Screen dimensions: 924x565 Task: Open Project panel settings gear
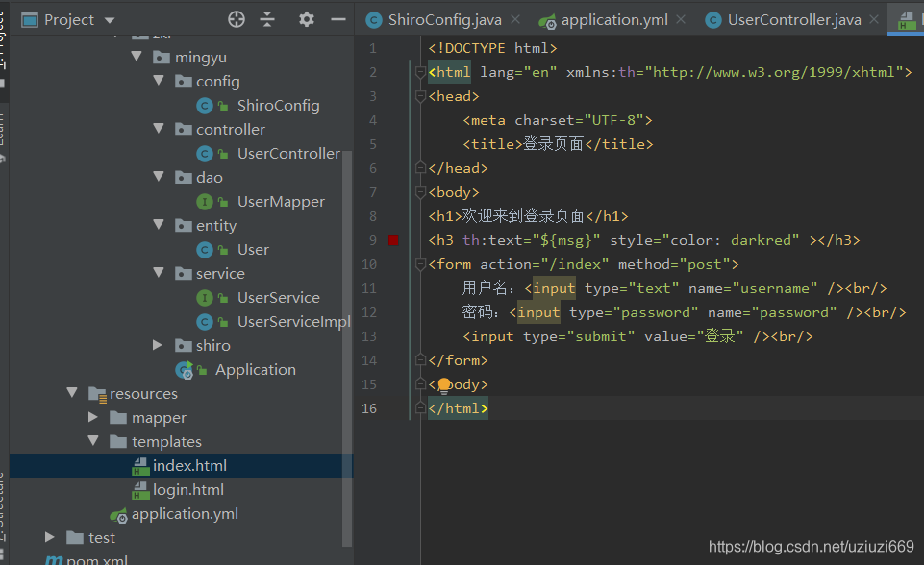[307, 19]
